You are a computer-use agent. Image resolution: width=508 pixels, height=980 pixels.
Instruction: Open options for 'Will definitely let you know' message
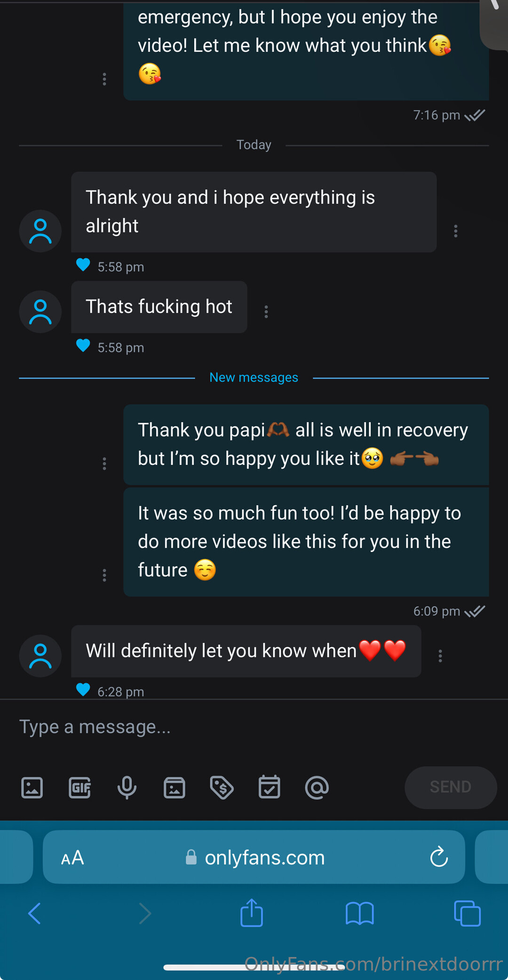[440, 656]
